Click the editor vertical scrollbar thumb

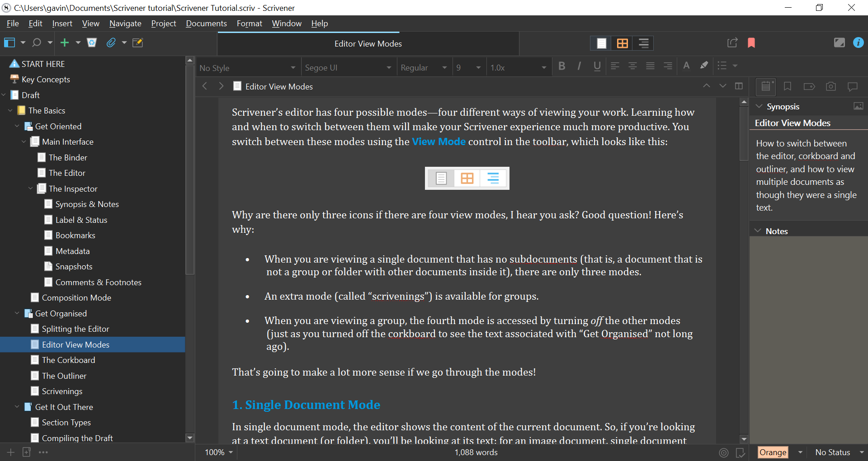(x=744, y=133)
